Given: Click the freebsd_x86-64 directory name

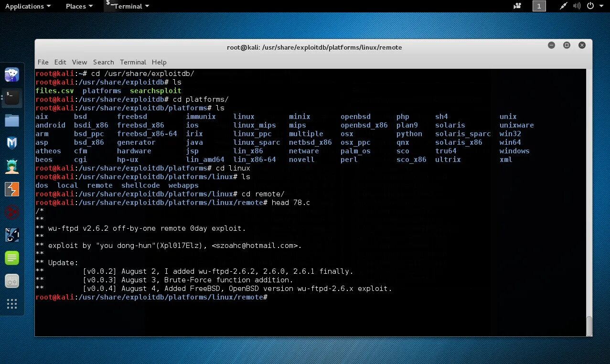Looking at the screenshot, I should (147, 134).
